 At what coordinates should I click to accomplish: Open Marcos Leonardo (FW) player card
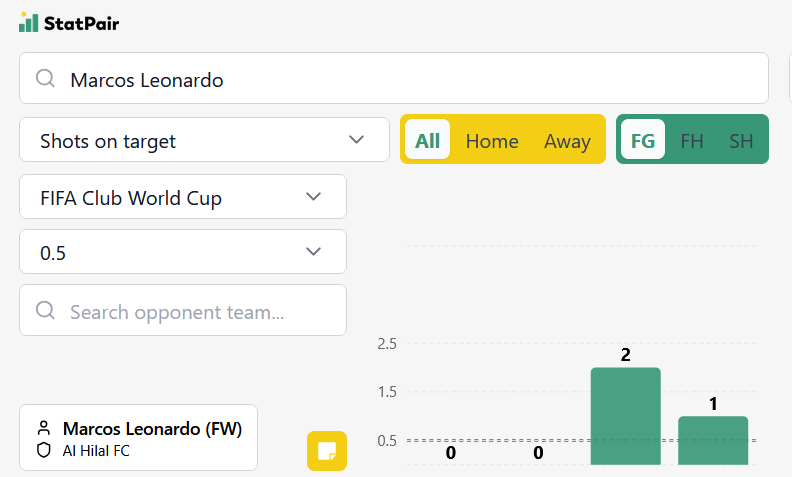(x=138, y=438)
